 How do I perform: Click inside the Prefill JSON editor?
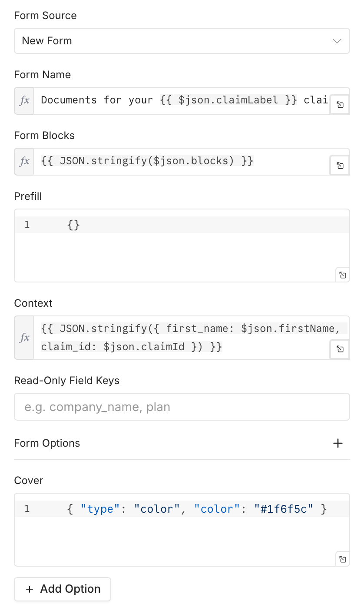(182, 246)
